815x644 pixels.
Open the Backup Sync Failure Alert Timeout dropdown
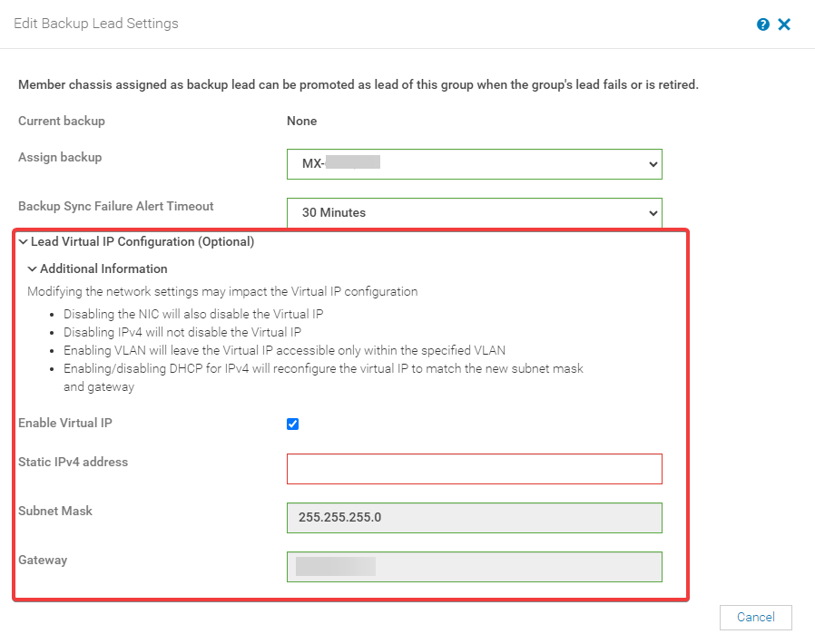pyautogui.click(x=474, y=213)
